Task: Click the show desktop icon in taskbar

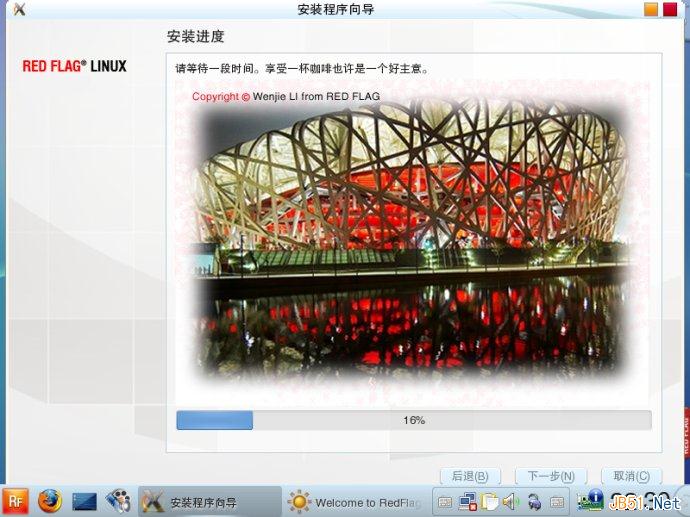Action: (x=84, y=502)
